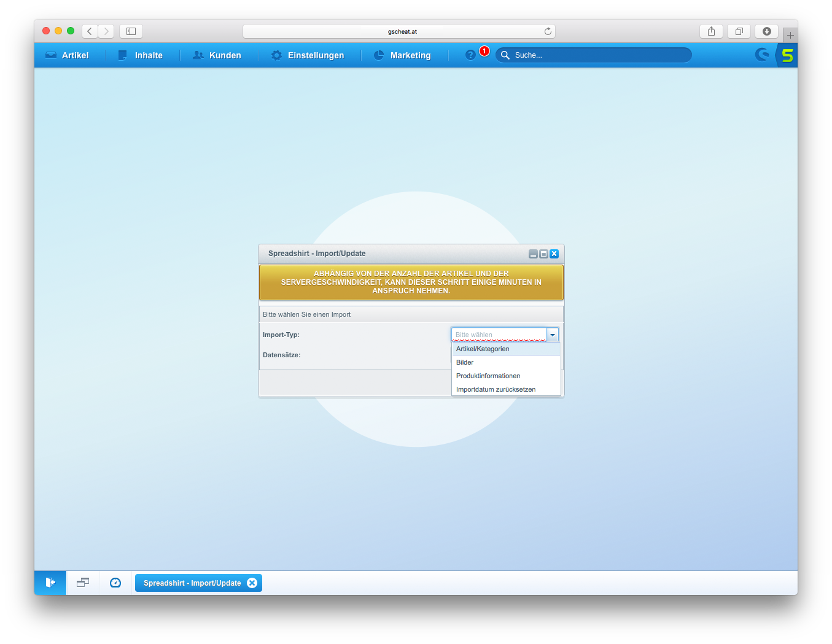
Task: Open Safari share menu
Action: pos(711,31)
